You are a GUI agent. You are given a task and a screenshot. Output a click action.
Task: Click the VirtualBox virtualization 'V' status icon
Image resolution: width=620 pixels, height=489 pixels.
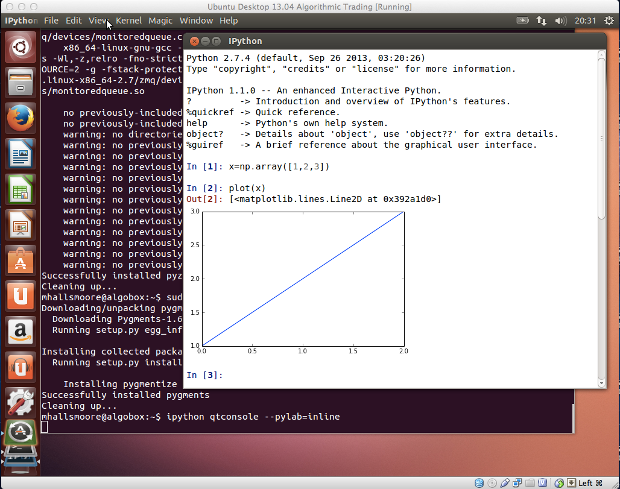(542, 483)
